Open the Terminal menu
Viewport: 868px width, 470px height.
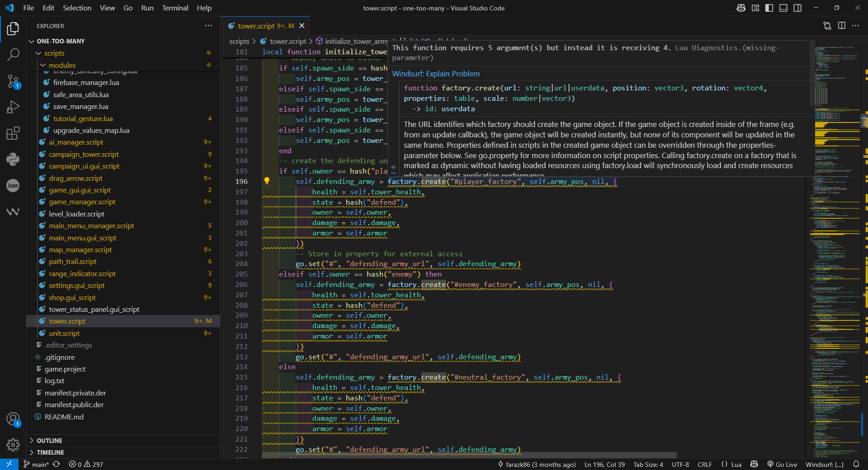coord(175,8)
